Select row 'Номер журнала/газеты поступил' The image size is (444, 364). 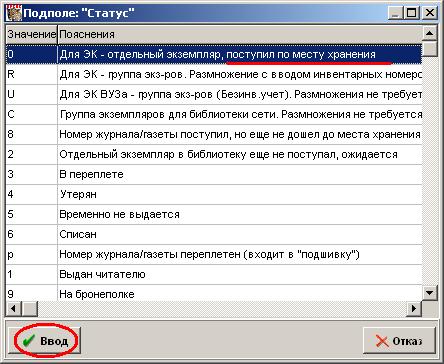(x=214, y=134)
